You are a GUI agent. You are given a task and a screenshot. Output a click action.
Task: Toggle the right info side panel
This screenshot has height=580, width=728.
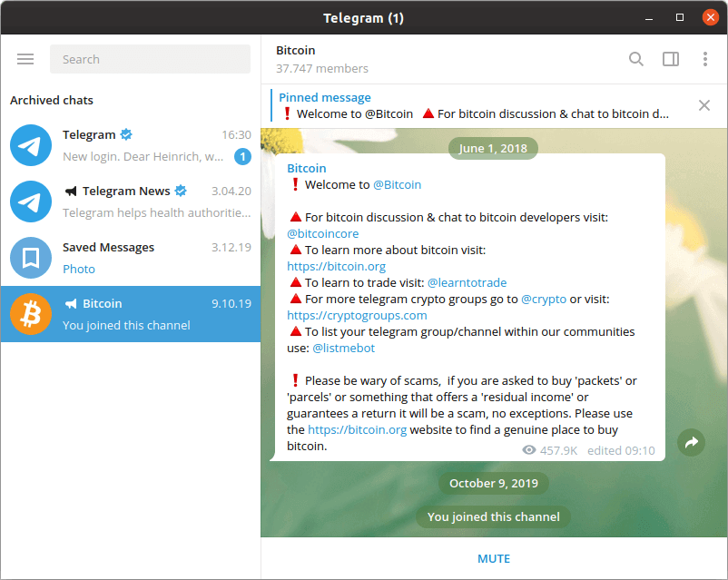[x=671, y=59]
